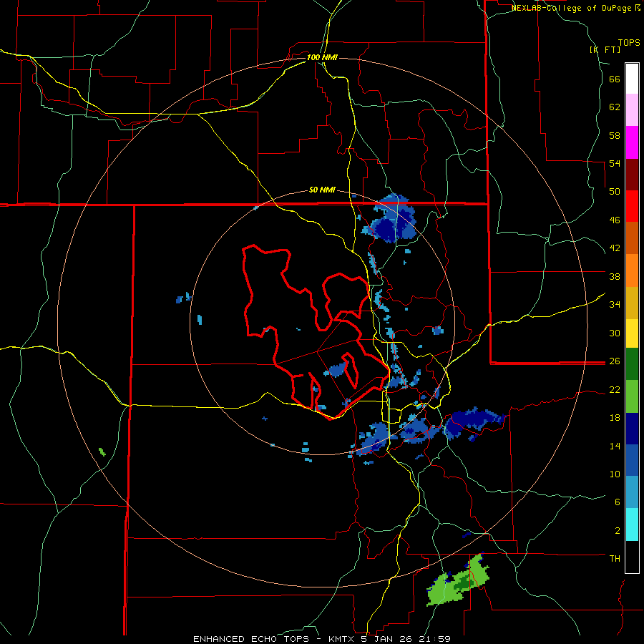Select the KMTX station identifier text
Viewport: 644px width, 644px height.
pos(341,639)
